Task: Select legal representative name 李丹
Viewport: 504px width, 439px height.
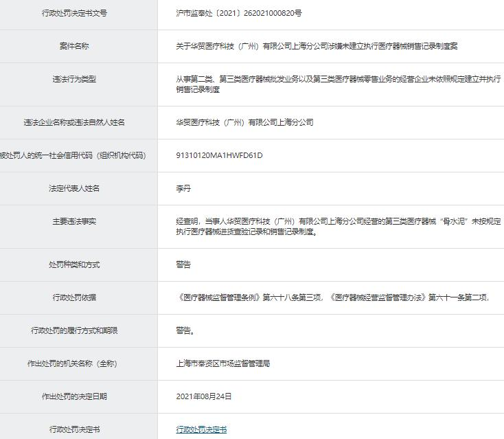Action: pos(183,188)
